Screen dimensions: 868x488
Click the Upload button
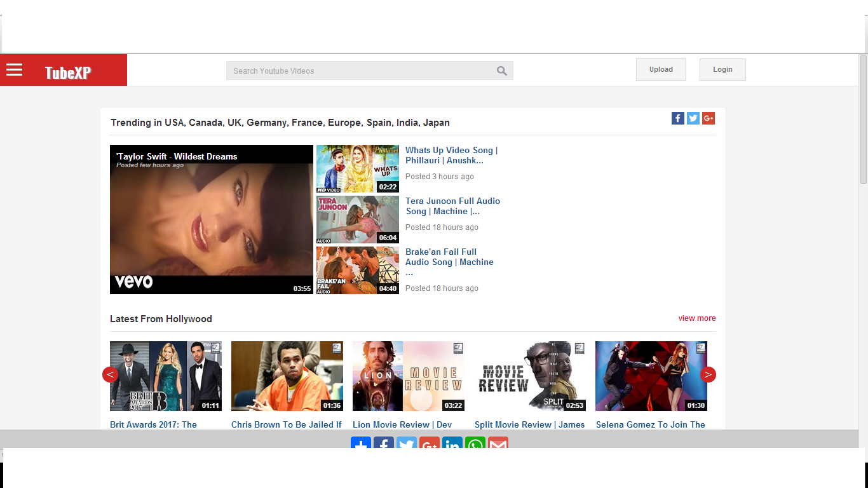click(661, 70)
